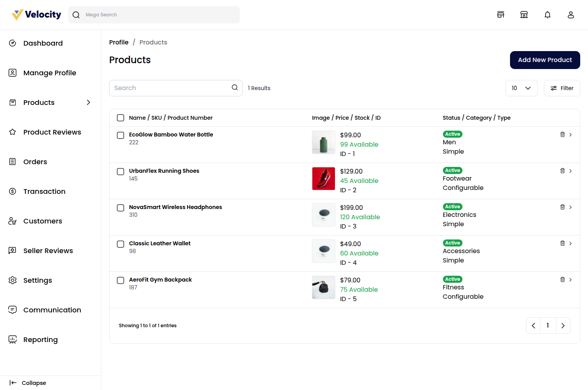Open the page size dropdown showing 10

[x=521, y=88]
